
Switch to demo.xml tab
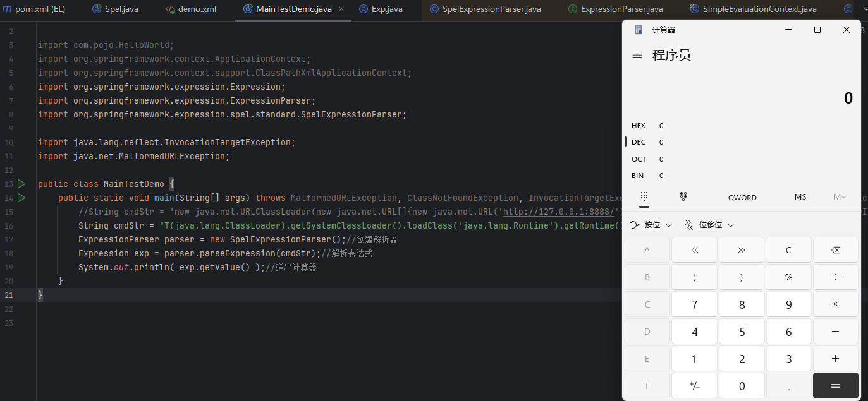tap(190, 9)
